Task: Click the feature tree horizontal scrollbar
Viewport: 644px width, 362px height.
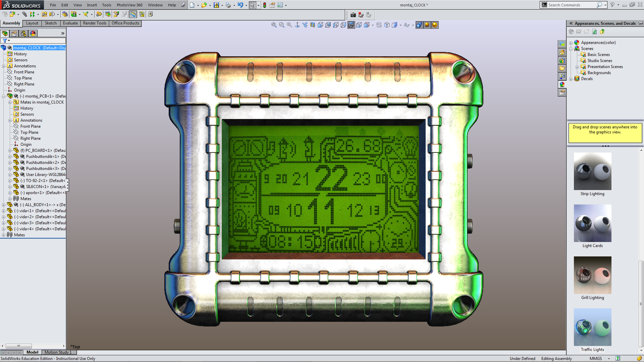Action: tap(33, 346)
